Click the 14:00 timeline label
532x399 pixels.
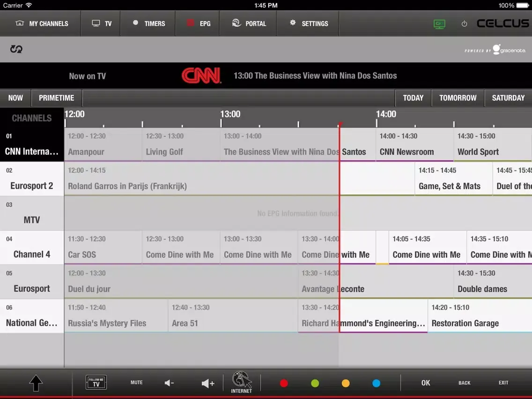tap(386, 114)
